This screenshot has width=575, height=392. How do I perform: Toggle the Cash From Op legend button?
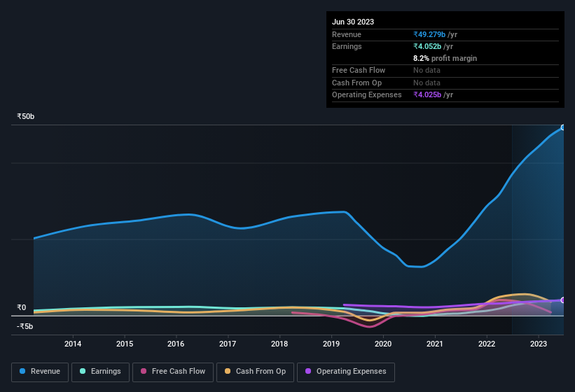tap(255, 372)
